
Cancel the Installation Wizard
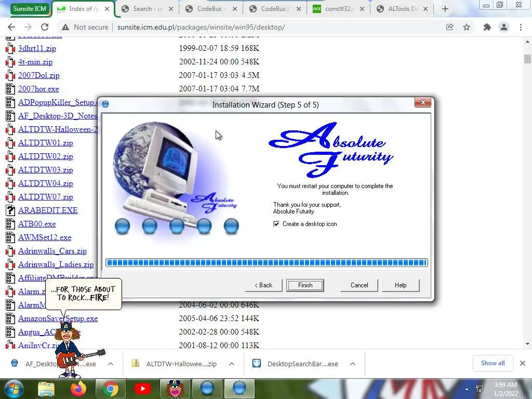(x=359, y=285)
